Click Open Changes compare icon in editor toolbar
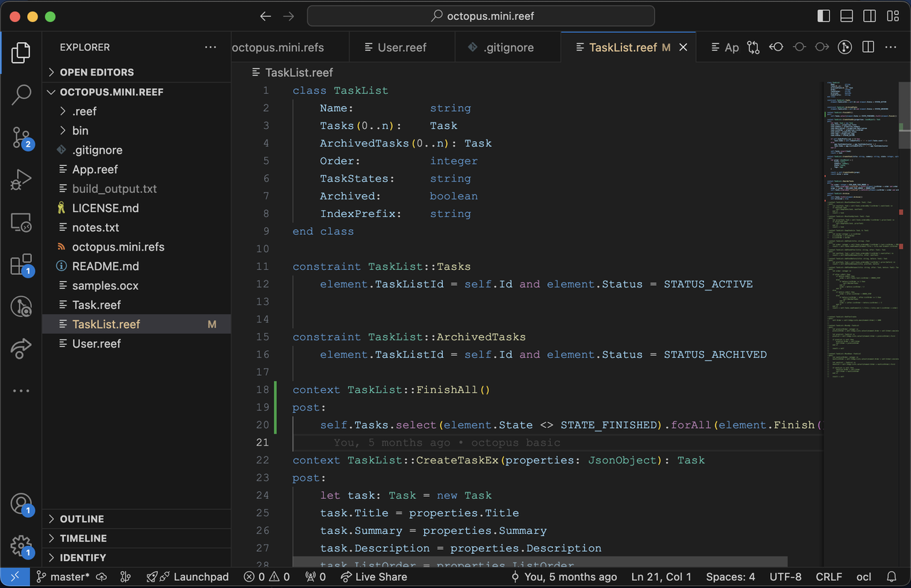This screenshot has height=588, width=911. tap(752, 47)
